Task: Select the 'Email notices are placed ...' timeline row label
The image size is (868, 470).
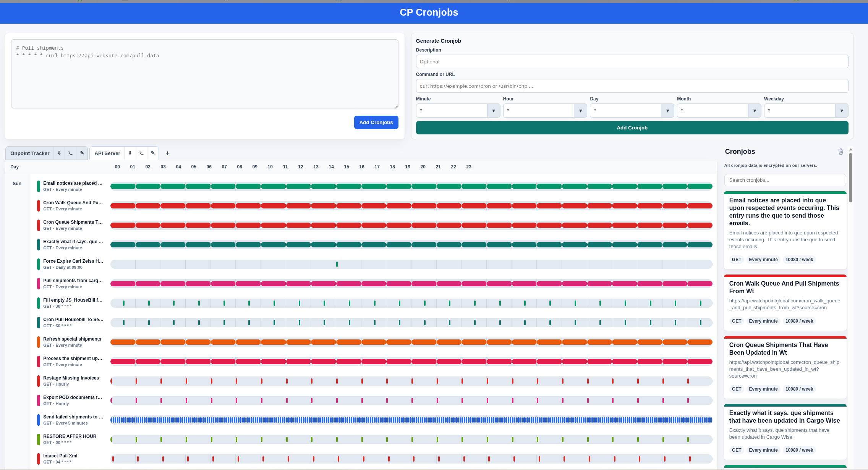Action: [73, 183]
